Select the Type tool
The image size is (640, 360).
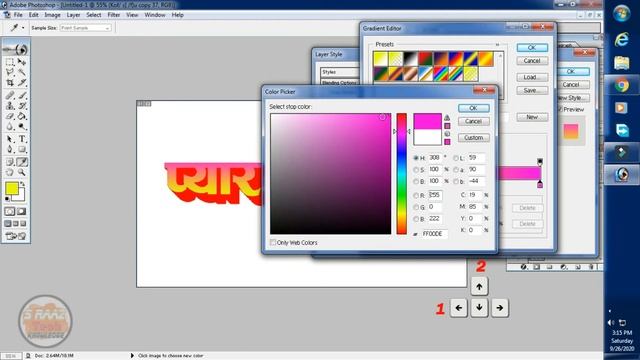coord(22,140)
